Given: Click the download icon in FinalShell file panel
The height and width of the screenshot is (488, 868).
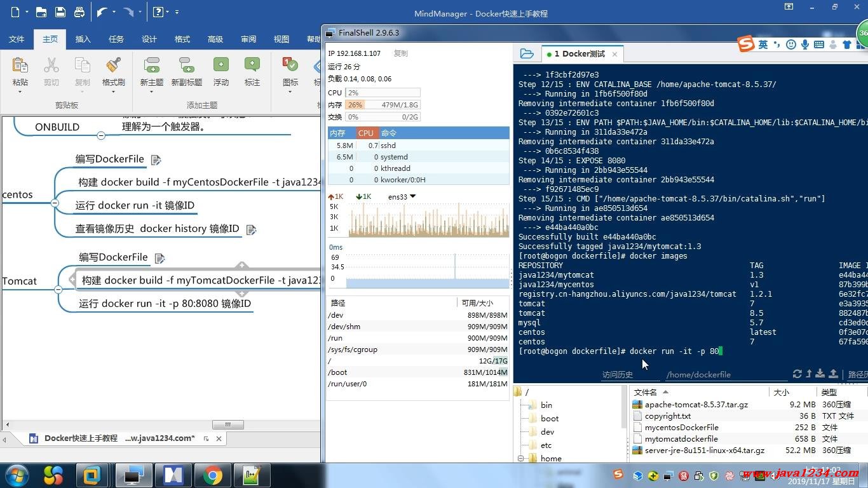Looking at the screenshot, I should tap(820, 374).
